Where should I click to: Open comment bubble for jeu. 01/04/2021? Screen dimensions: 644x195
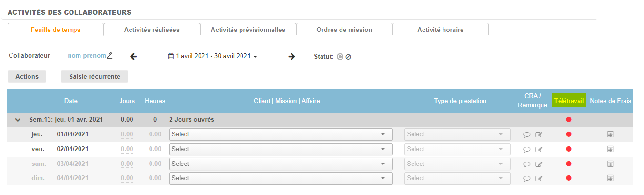(x=527, y=135)
